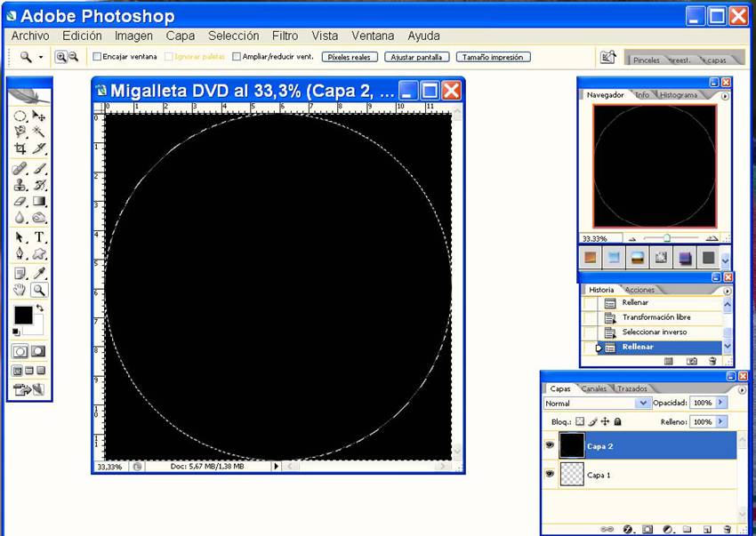
Task: Choose the Elliptical Marquee tool
Action: coord(20,116)
